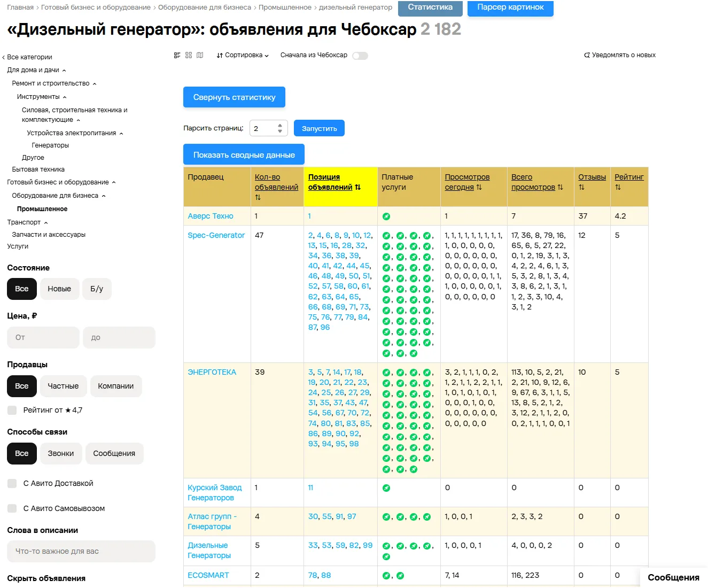Open seller Spec-Generator link
This screenshot has height=588, width=708.
click(x=216, y=235)
